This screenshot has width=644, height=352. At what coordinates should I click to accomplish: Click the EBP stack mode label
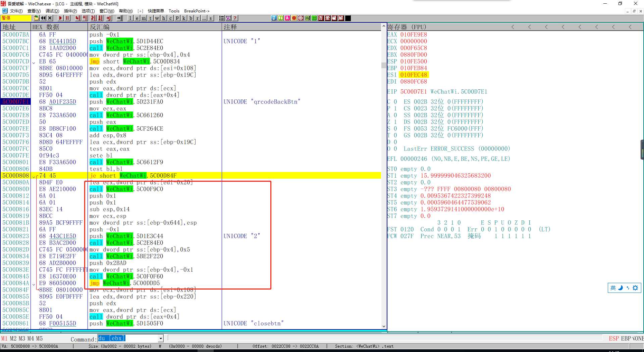pyautogui.click(x=626, y=339)
